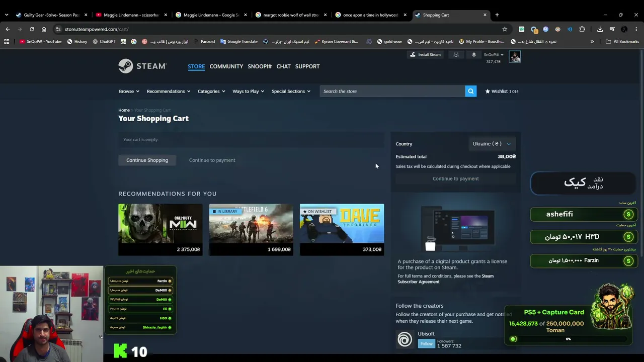Open the STORE menu item
Screen dimensions: 644x362
196,66
